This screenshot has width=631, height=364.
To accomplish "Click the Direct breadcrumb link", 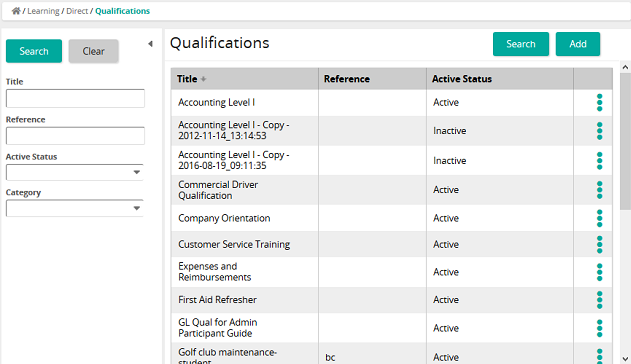I will click(x=77, y=11).
